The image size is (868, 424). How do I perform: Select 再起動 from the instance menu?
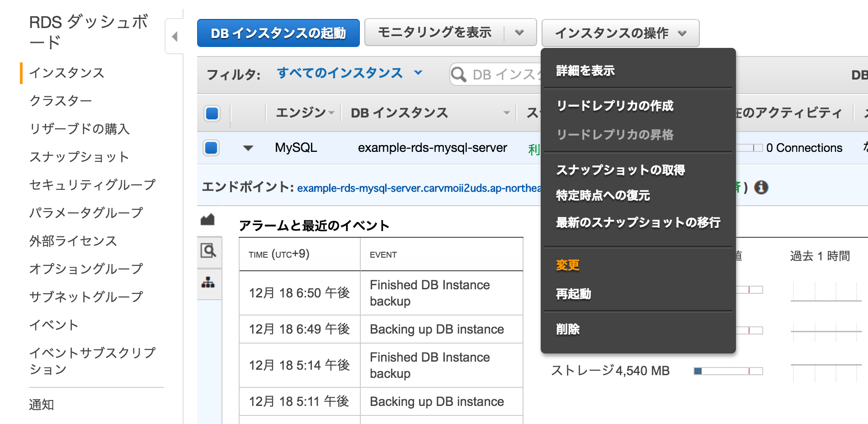[573, 294]
